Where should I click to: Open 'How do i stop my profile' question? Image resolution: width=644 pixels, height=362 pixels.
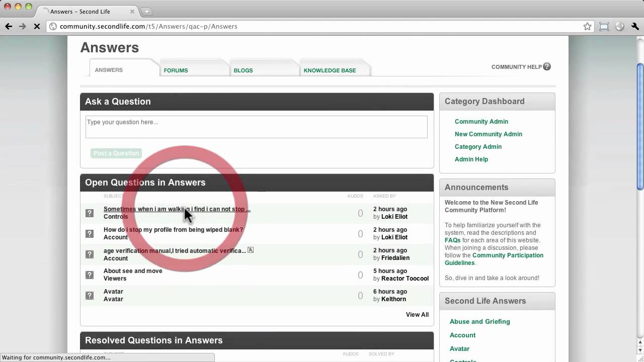tap(173, 229)
